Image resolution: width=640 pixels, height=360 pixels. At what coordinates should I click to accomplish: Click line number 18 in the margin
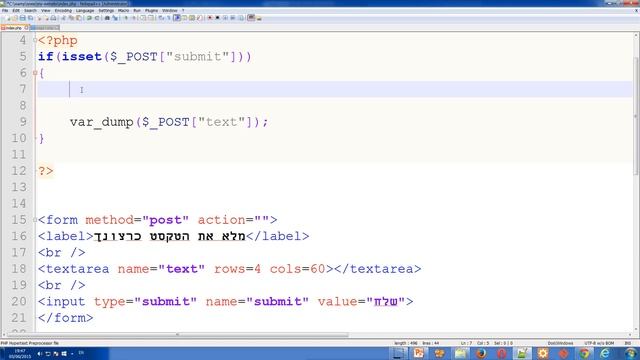pos(19,269)
